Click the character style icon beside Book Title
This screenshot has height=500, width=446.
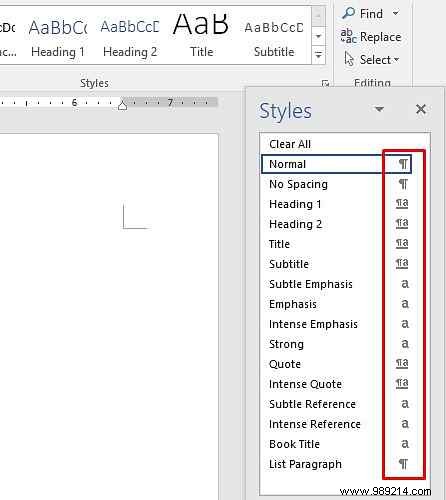(x=405, y=444)
